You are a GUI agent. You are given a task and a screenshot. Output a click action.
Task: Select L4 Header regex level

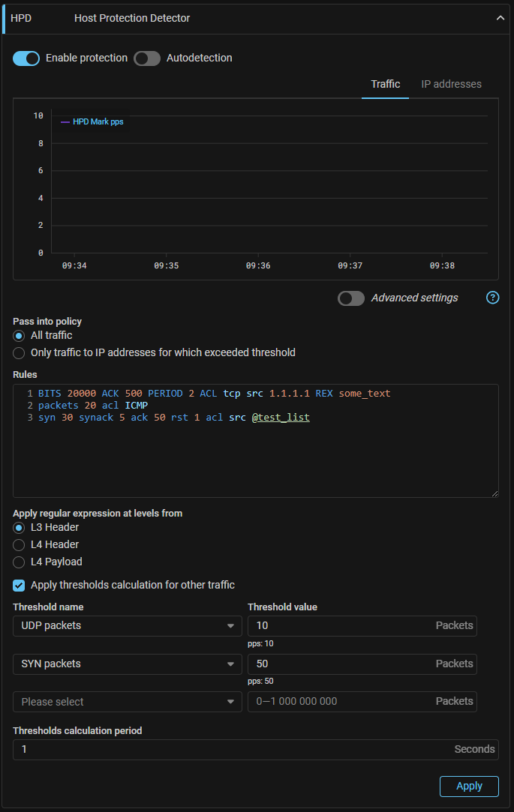point(19,544)
